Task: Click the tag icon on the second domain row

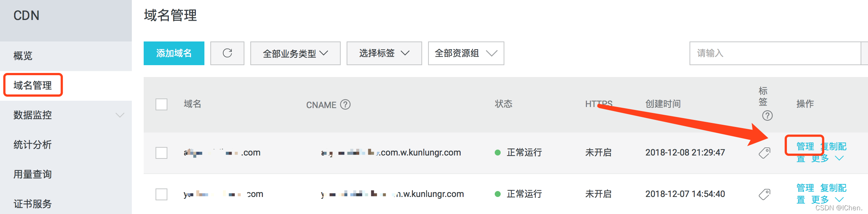Action: point(764,194)
